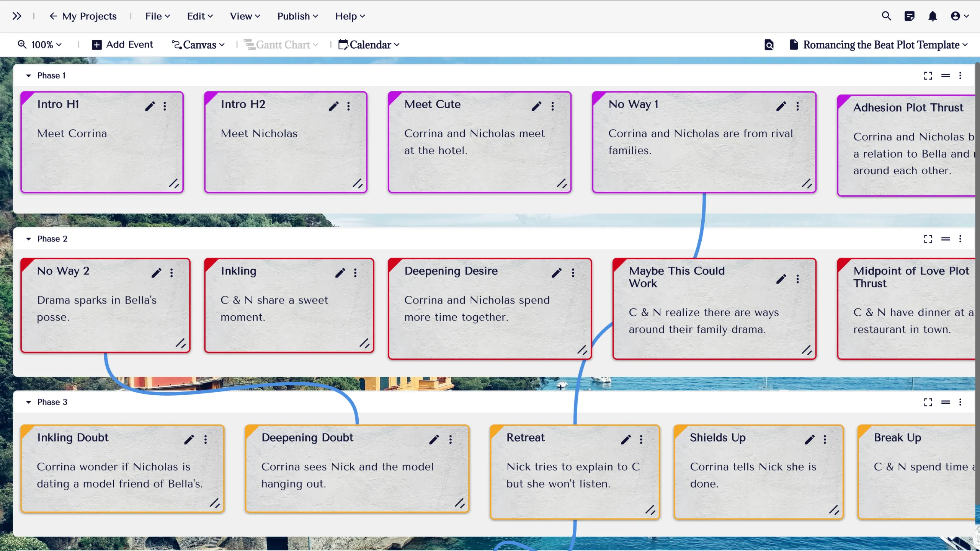This screenshot has height=551, width=980.
Task: Open the notes icon in top bar
Action: point(909,16)
